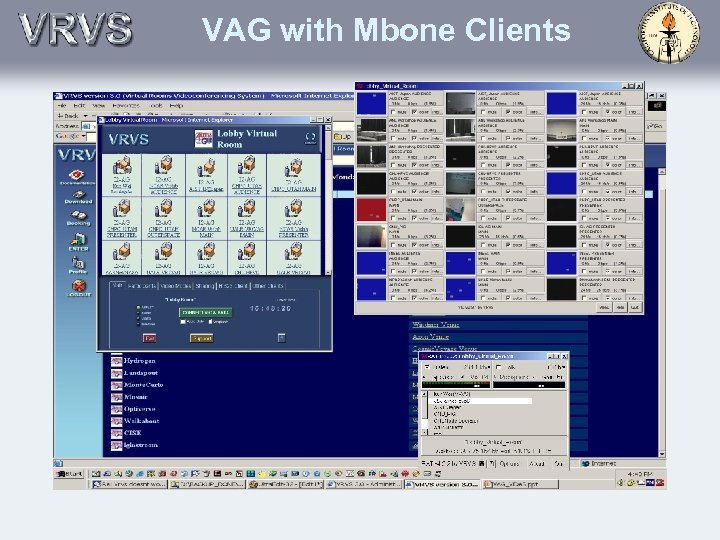This screenshot has height=540, width=720.
Task: Click the venue icon beside CISE
Action: coord(117,433)
